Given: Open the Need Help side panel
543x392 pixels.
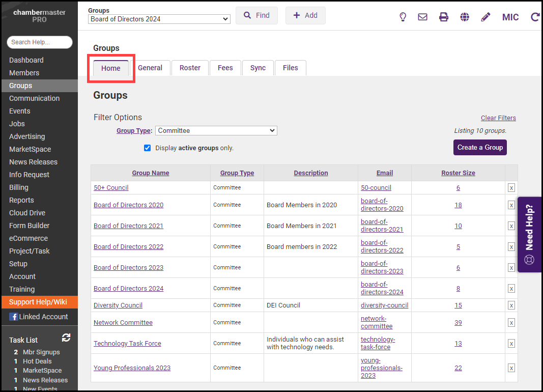Looking at the screenshot, I should click(x=529, y=234).
